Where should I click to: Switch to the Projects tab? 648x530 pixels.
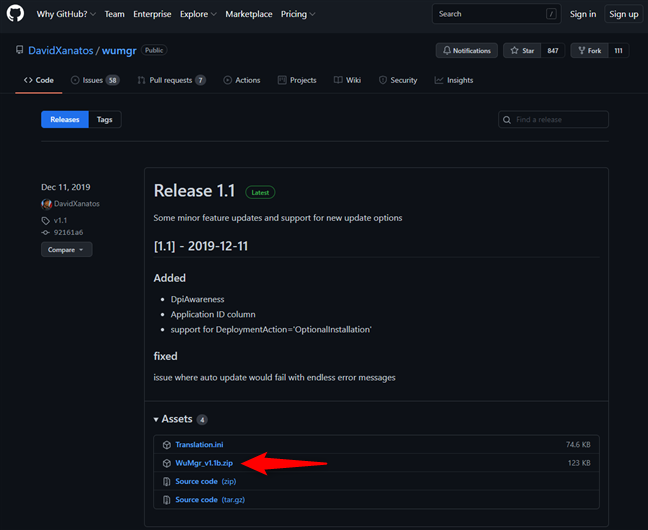[x=297, y=80]
